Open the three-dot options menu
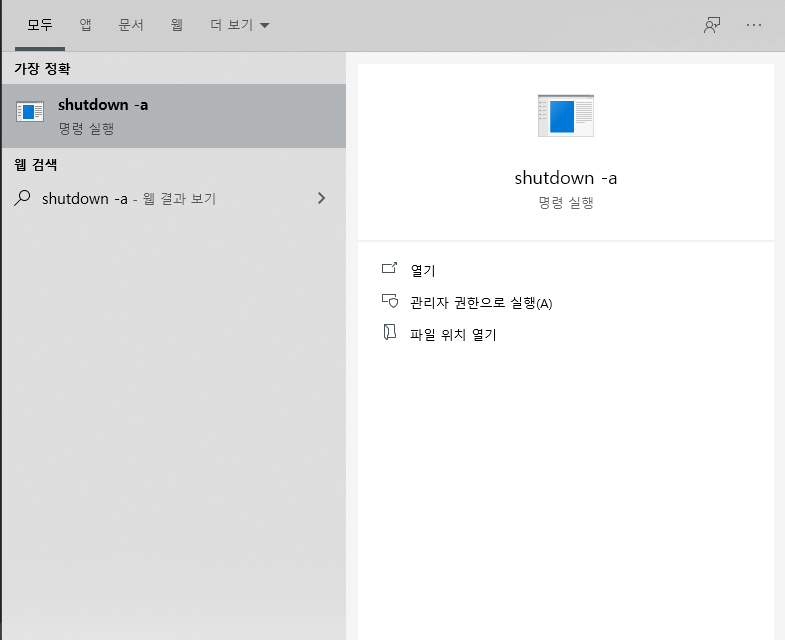Viewport: 785px width, 640px height. point(753,25)
